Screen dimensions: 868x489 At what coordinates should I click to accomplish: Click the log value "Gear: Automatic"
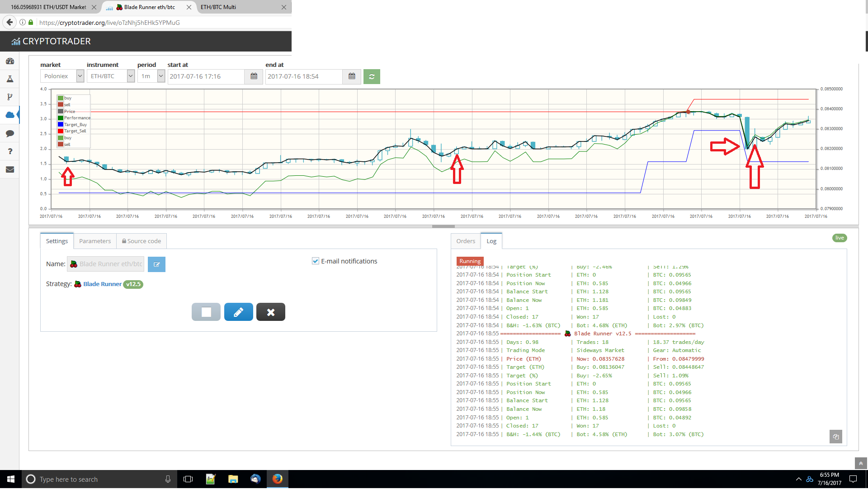coord(677,351)
